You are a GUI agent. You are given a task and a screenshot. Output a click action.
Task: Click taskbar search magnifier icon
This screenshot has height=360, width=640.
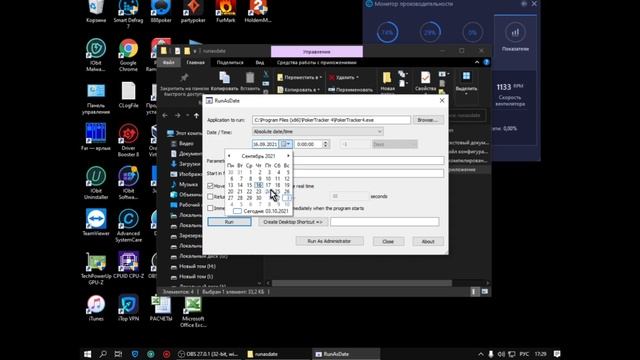103,354
